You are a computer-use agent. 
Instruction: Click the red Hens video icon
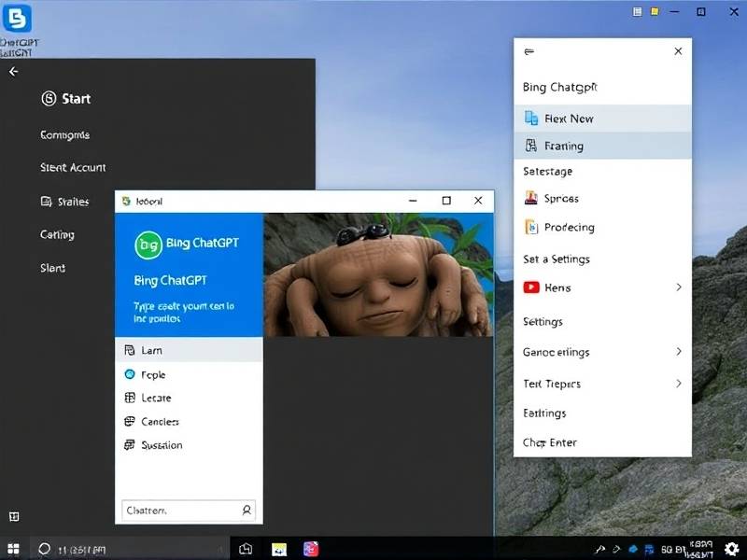pos(530,287)
